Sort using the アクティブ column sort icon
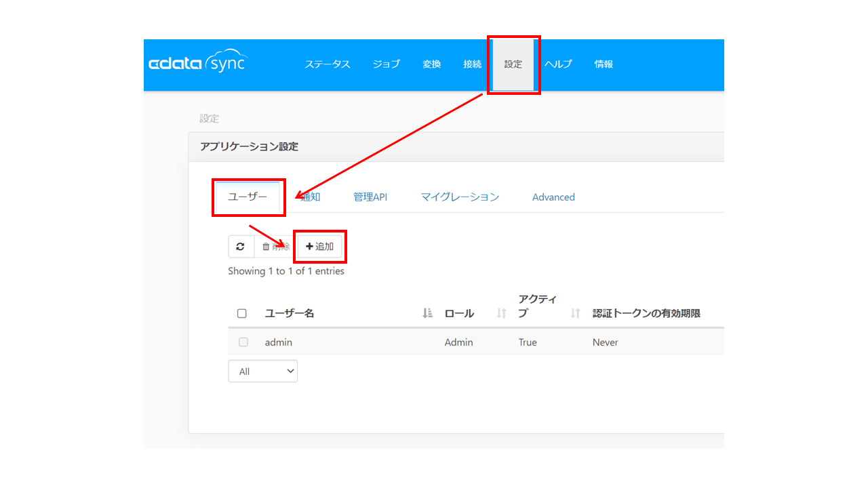The width and height of the screenshot is (868, 488). [576, 313]
